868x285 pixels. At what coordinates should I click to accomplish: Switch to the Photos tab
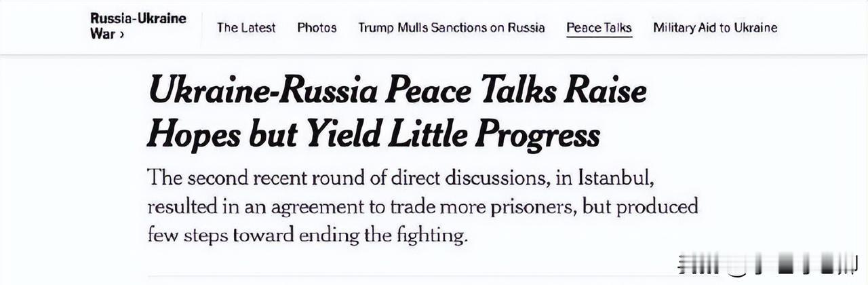pyautogui.click(x=317, y=28)
